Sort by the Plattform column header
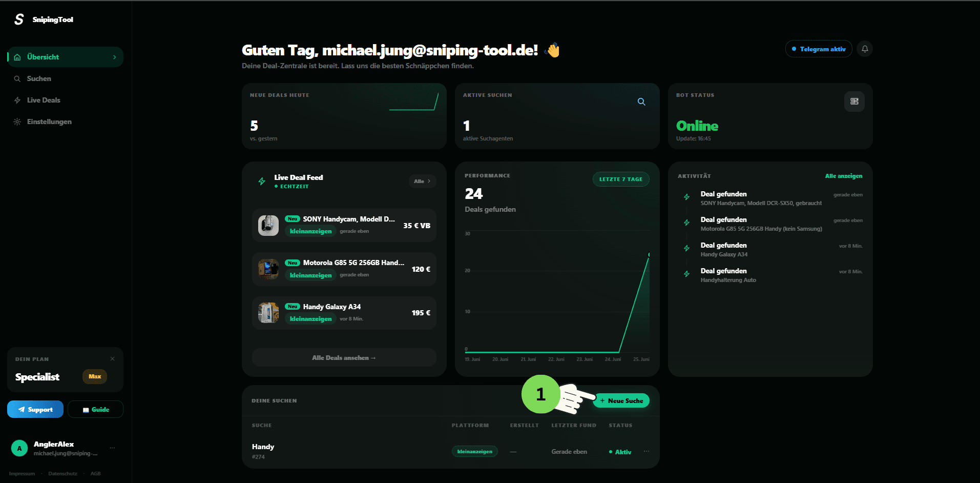The width and height of the screenshot is (980, 483). tap(470, 425)
